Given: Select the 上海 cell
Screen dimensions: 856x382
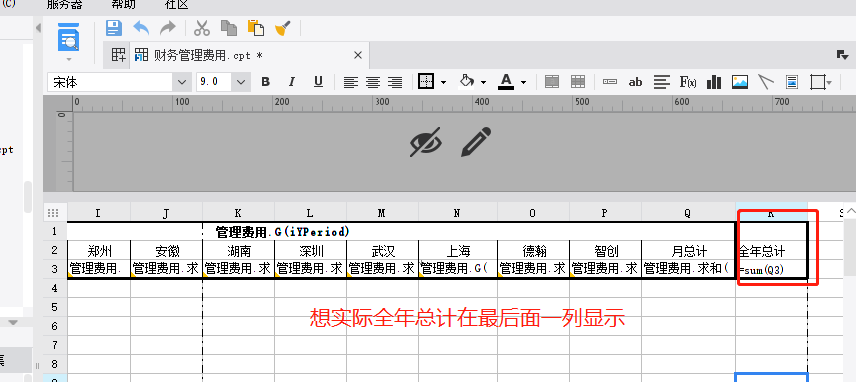Looking at the screenshot, I should [x=457, y=251].
